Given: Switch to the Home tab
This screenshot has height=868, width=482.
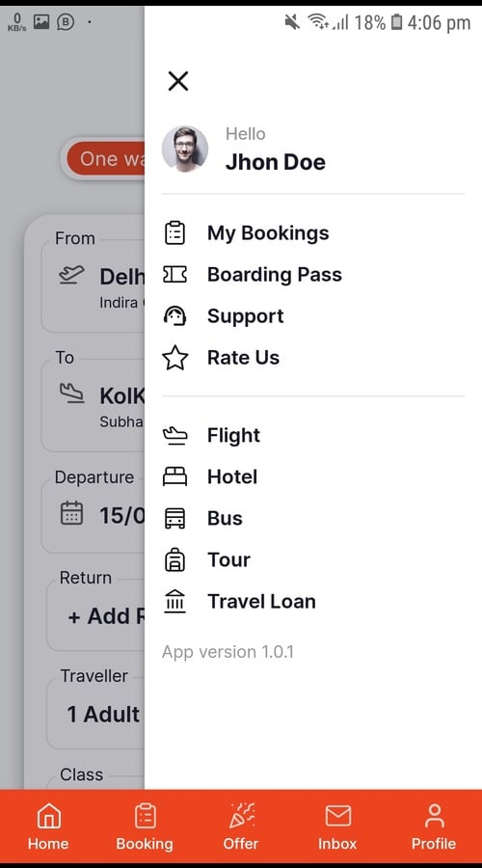Looking at the screenshot, I should pyautogui.click(x=48, y=827).
